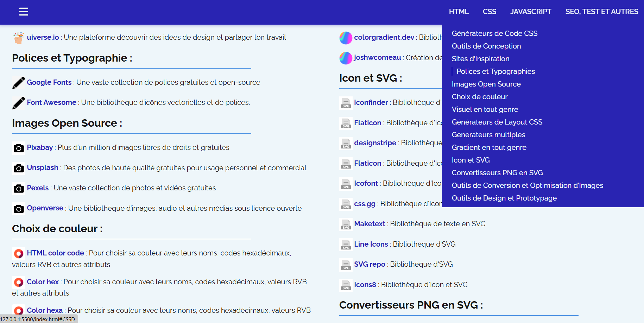Open the SVG repo link
Image resolution: width=644 pixels, height=323 pixels.
pyautogui.click(x=370, y=264)
